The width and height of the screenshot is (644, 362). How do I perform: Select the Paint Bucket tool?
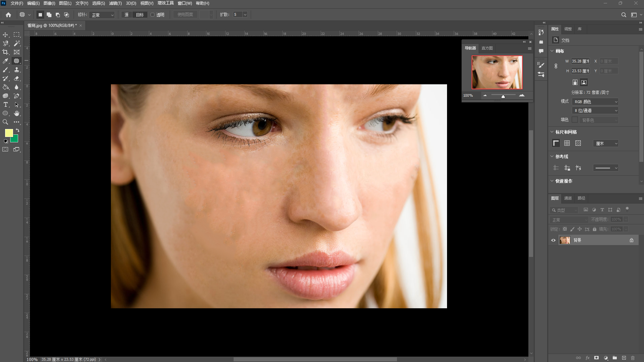pyautogui.click(x=5, y=87)
